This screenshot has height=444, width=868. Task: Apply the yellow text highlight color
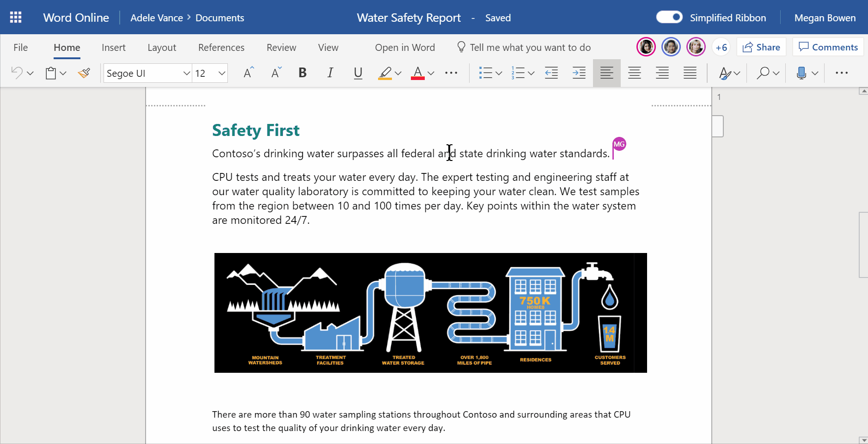pos(385,73)
